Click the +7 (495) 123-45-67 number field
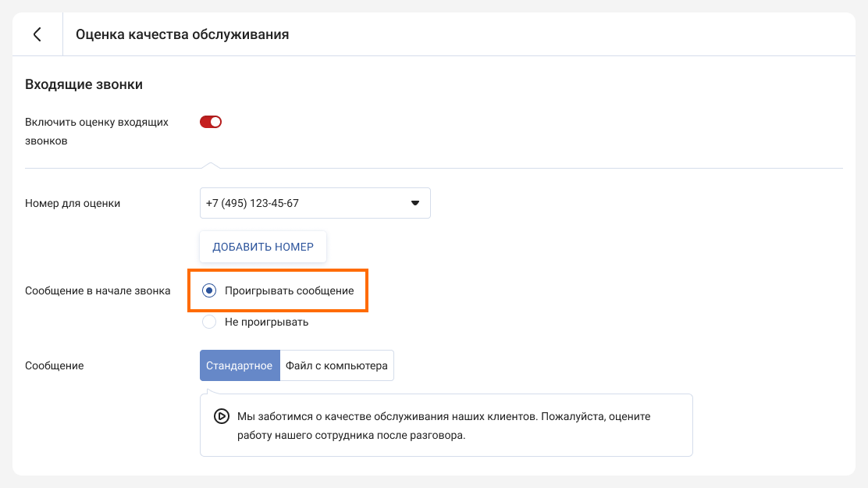This screenshot has width=868, height=488. (x=304, y=203)
